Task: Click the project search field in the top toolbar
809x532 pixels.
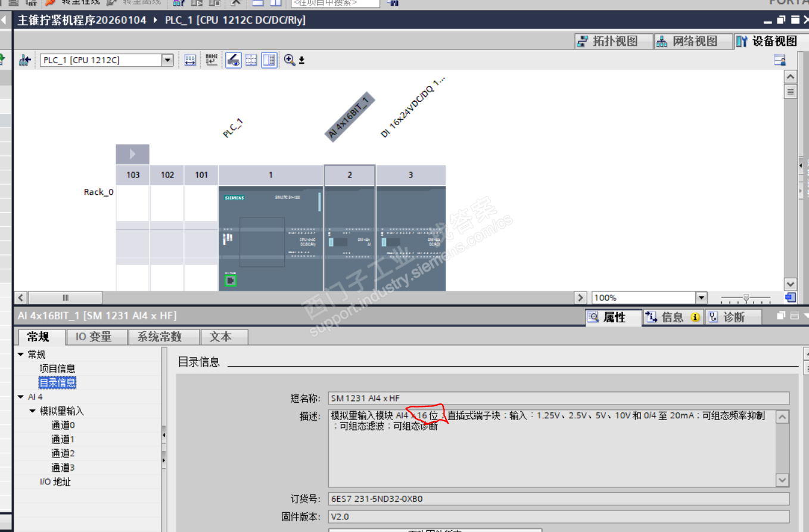Action: pos(335,3)
